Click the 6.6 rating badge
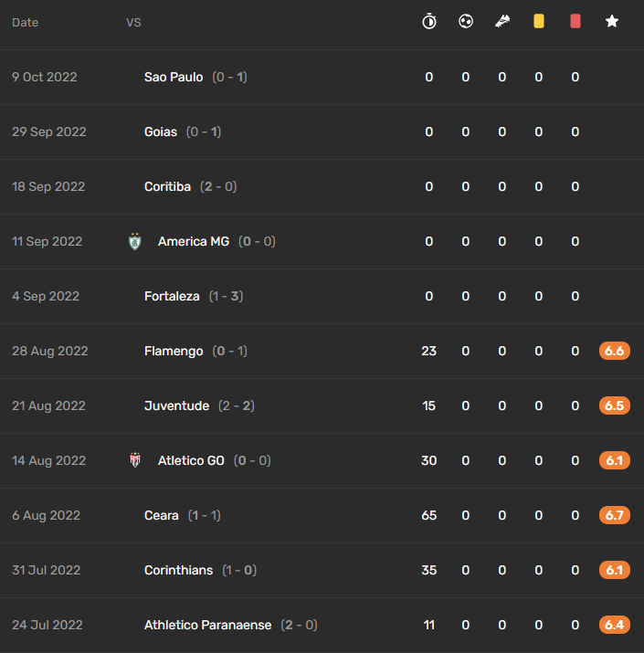The width and height of the screenshot is (644, 653). (615, 351)
